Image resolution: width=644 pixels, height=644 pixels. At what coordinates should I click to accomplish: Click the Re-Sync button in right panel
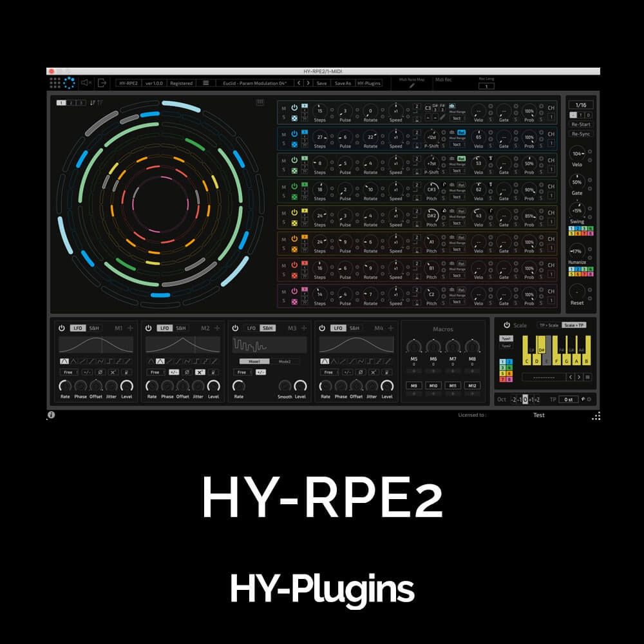tap(581, 134)
